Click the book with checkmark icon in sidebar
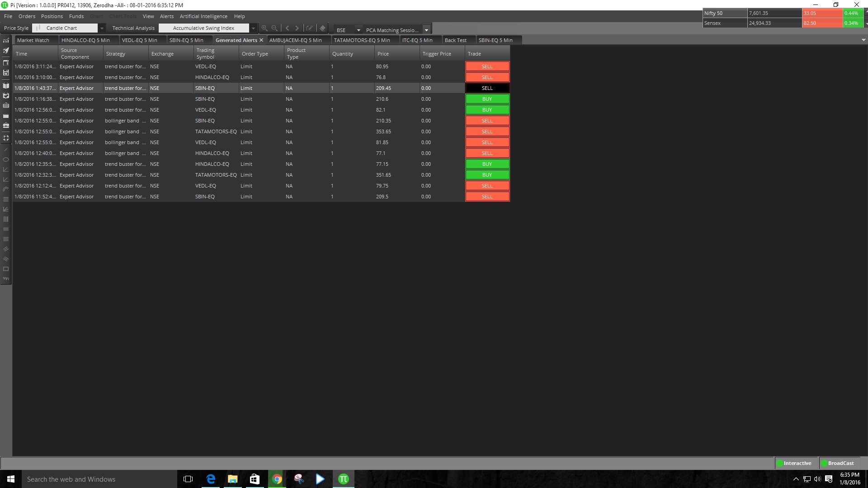Viewport: 868px width, 488px height. (x=6, y=95)
